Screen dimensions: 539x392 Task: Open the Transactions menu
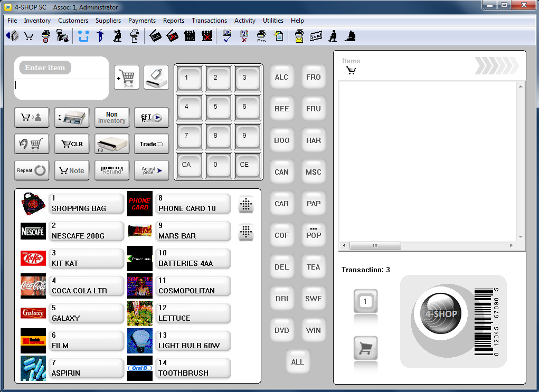[210, 21]
